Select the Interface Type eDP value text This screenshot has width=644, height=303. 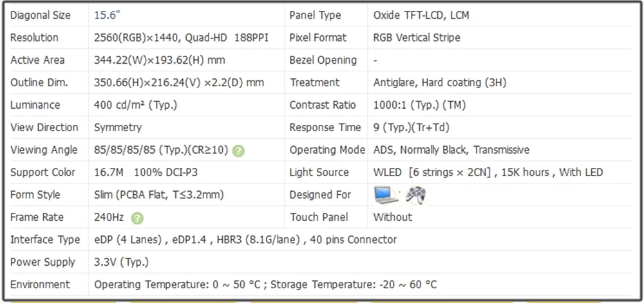point(245,239)
